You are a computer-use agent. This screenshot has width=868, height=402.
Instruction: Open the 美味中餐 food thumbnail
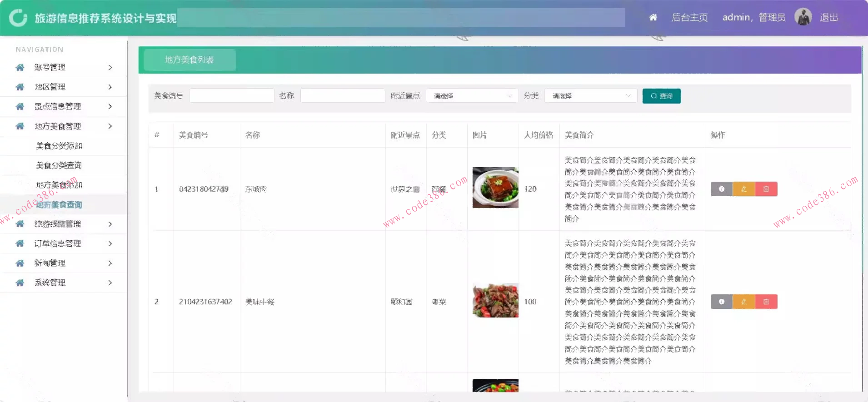[495, 300]
